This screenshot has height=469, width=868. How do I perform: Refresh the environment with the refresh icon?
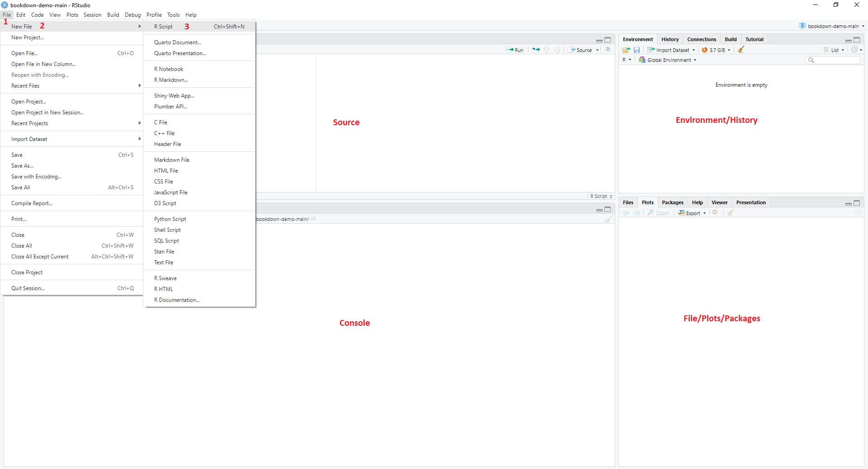tap(855, 50)
